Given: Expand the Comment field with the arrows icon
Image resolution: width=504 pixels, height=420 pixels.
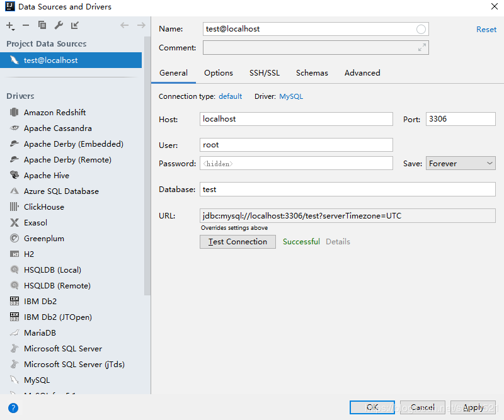Looking at the screenshot, I should [x=422, y=48].
